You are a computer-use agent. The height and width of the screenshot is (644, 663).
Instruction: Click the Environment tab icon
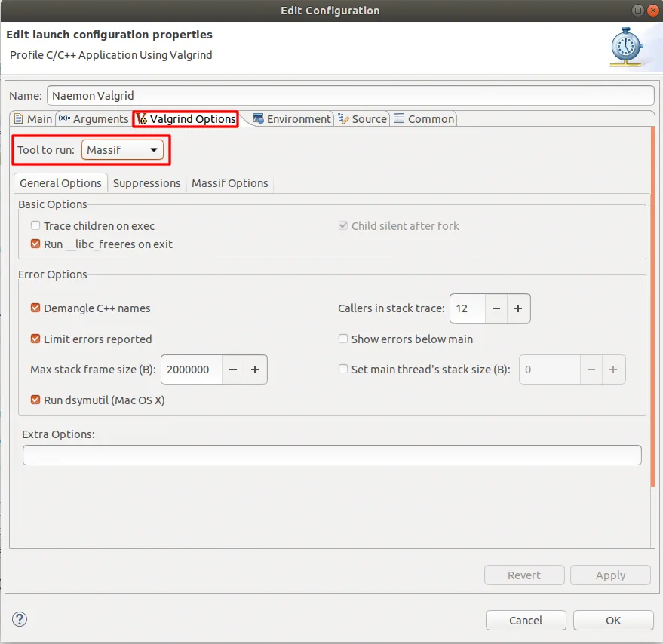point(258,118)
